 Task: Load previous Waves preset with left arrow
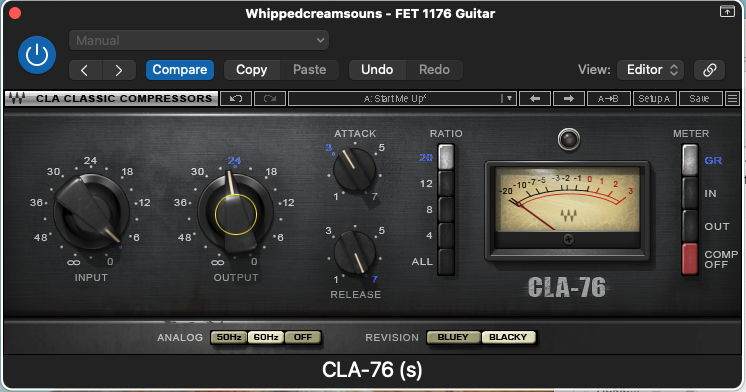point(535,98)
